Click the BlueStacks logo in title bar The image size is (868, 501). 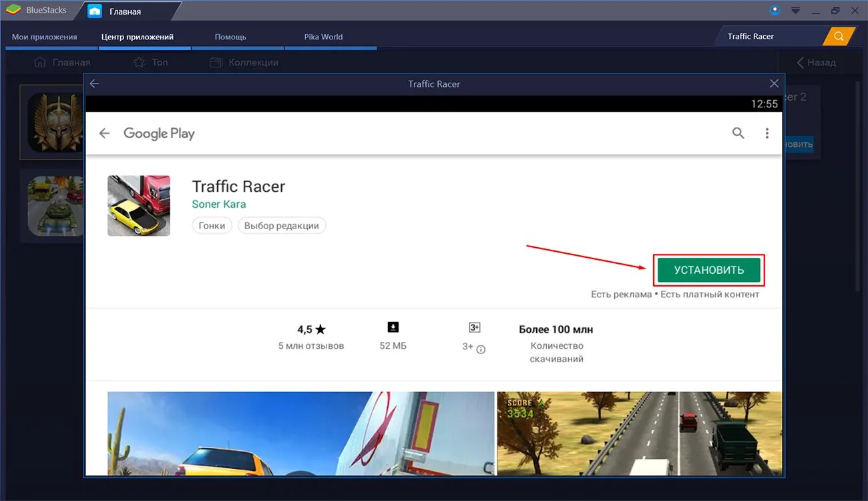[13, 10]
